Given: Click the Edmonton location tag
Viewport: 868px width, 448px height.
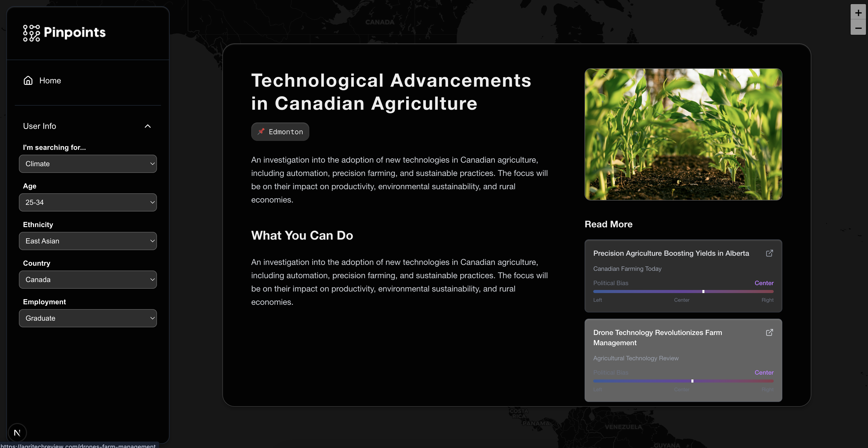Looking at the screenshot, I should (x=285, y=132).
